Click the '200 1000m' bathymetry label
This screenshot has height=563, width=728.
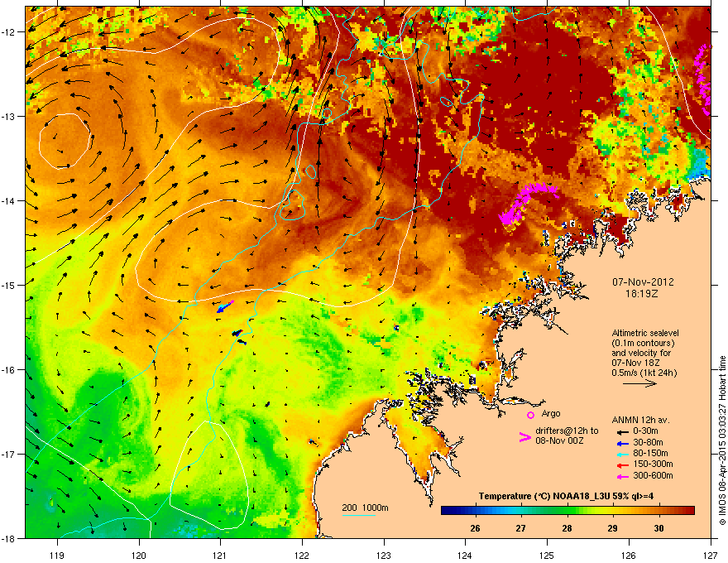[x=365, y=508]
